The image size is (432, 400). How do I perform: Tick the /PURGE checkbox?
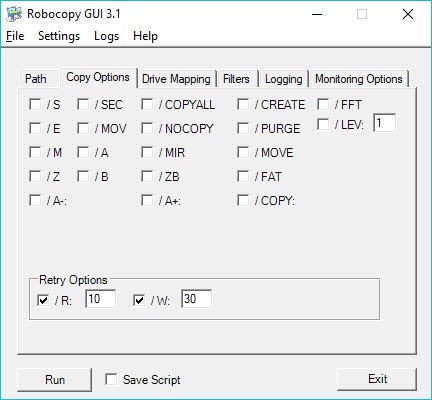(x=243, y=128)
